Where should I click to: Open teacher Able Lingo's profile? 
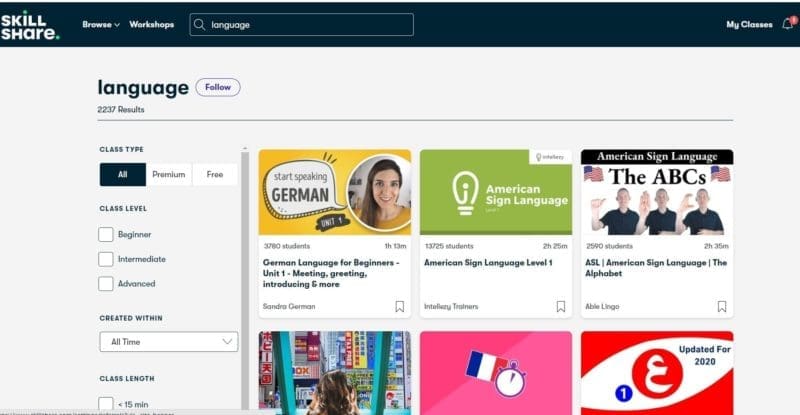tap(602, 306)
